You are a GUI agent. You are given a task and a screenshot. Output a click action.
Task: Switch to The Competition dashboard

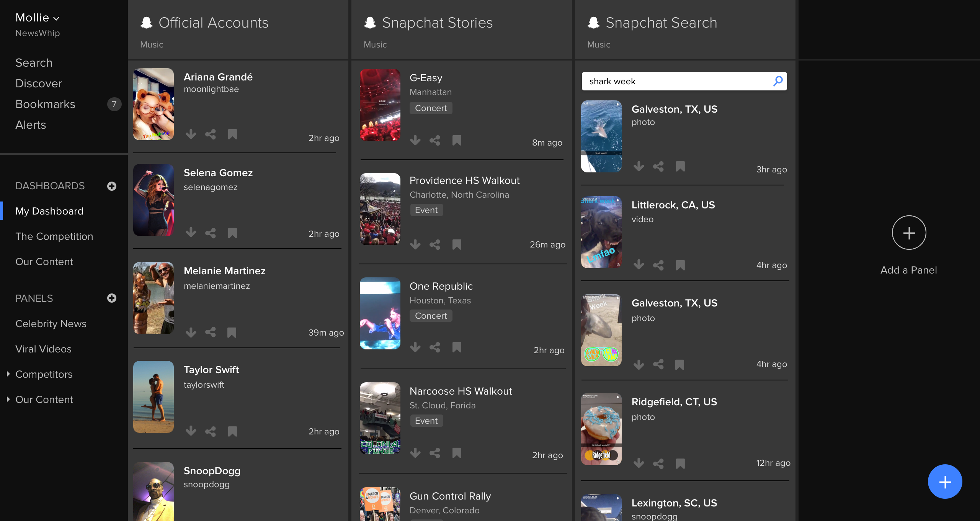point(54,236)
